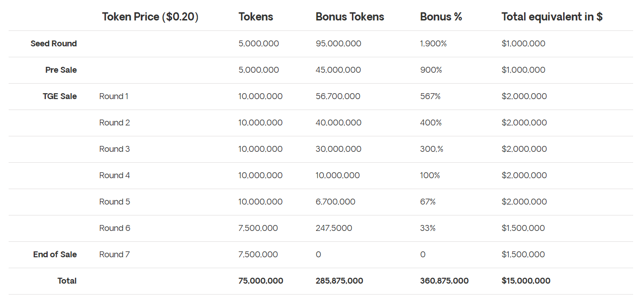Select the 75,000,000 total tokens value

pos(261,281)
